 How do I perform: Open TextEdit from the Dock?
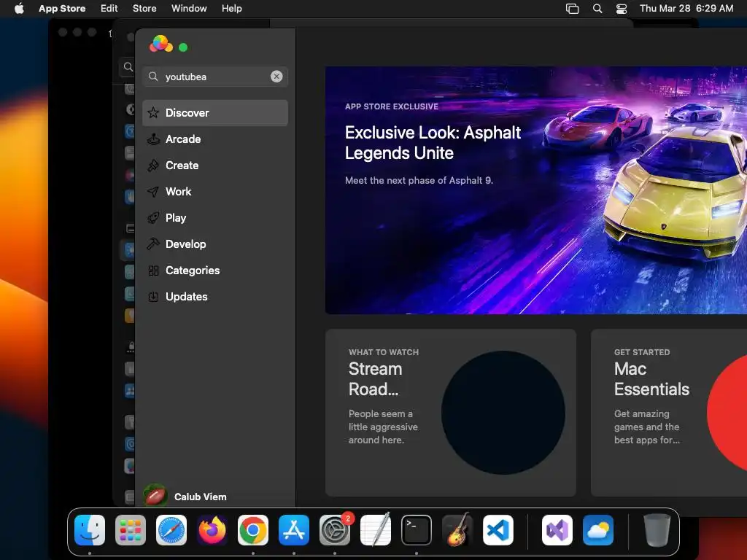pos(376,529)
